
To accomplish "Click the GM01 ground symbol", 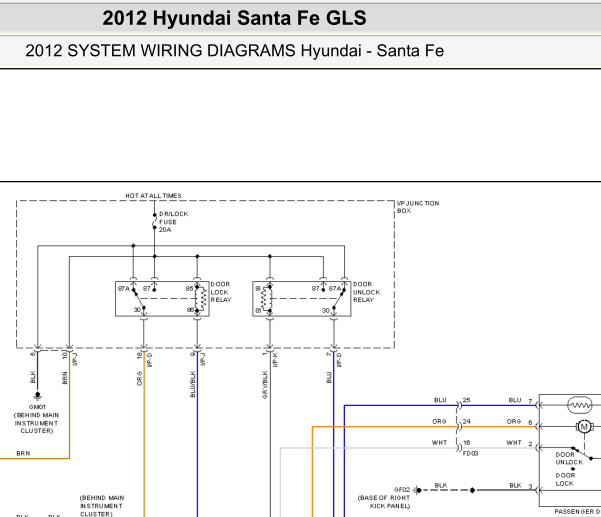I will point(38,396).
